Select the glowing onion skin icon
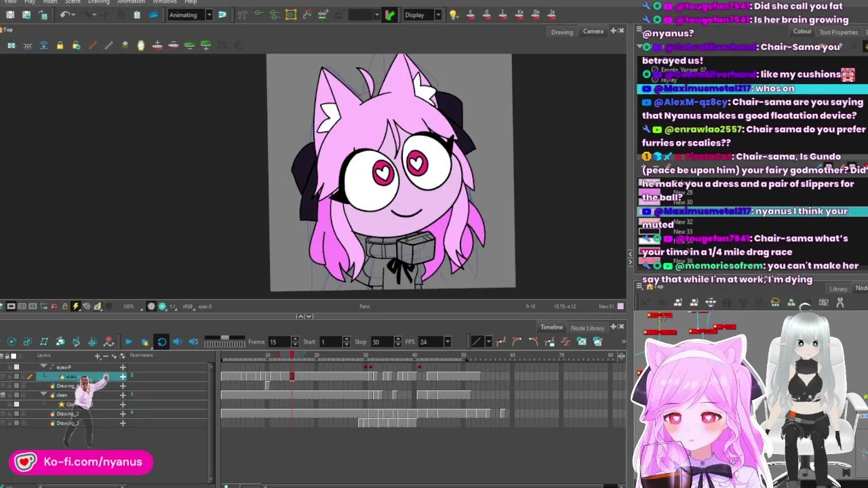This screenshot has width=868, height=488. (141, 45)
